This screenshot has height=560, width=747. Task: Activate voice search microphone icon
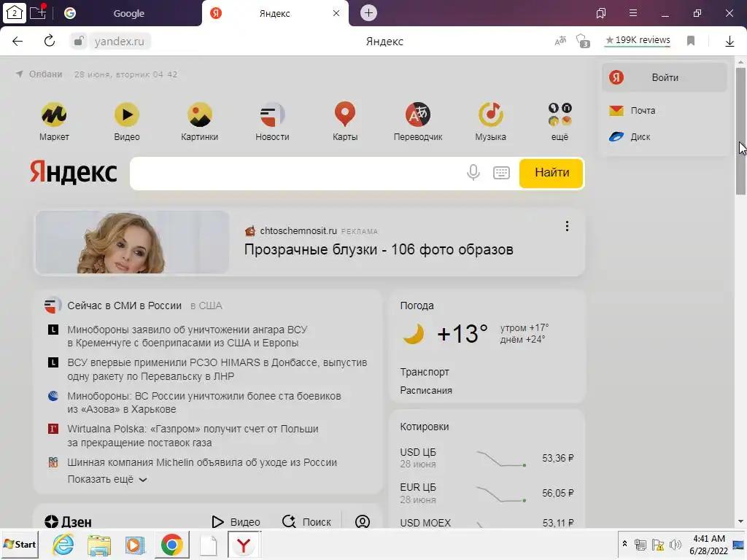click(x=473, y=172)
